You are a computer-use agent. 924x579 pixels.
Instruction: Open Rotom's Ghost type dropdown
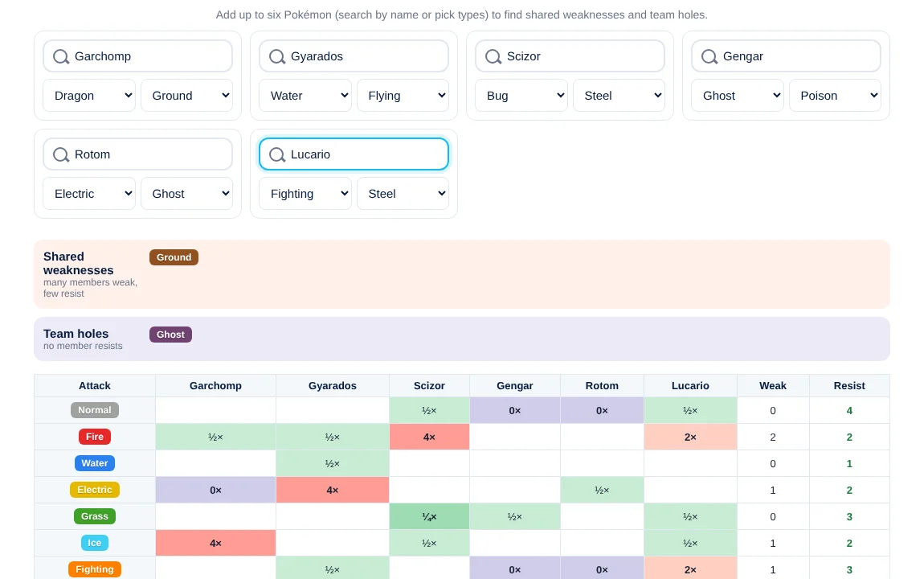(186, 193)
